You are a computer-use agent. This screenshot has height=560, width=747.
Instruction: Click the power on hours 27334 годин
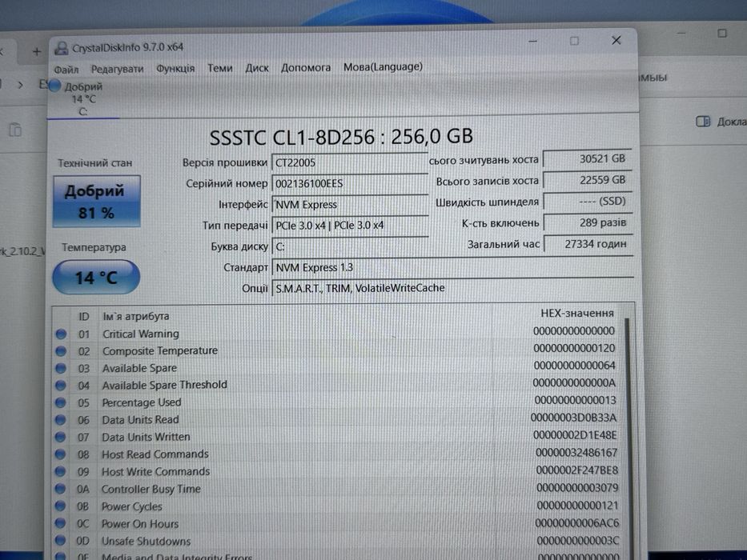point(588,244)
